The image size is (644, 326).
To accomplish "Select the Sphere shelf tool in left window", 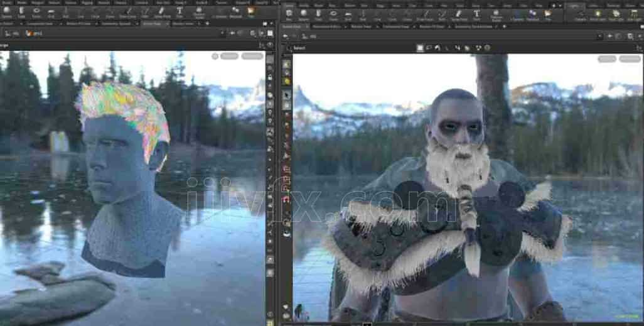I will coord(6,13).
